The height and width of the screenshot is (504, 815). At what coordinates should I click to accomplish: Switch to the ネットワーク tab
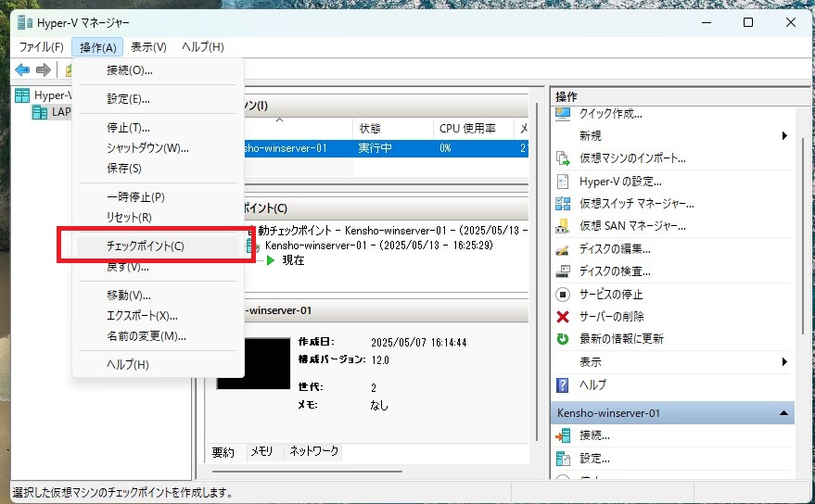314,452
